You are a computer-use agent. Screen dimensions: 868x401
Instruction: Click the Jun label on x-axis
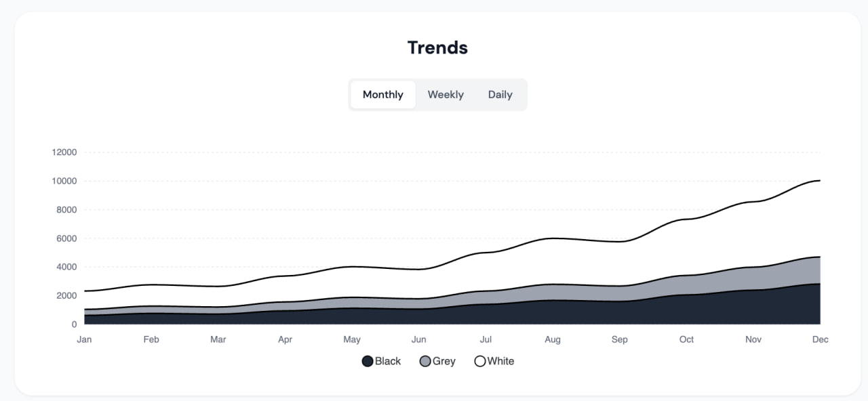point(419,339)
